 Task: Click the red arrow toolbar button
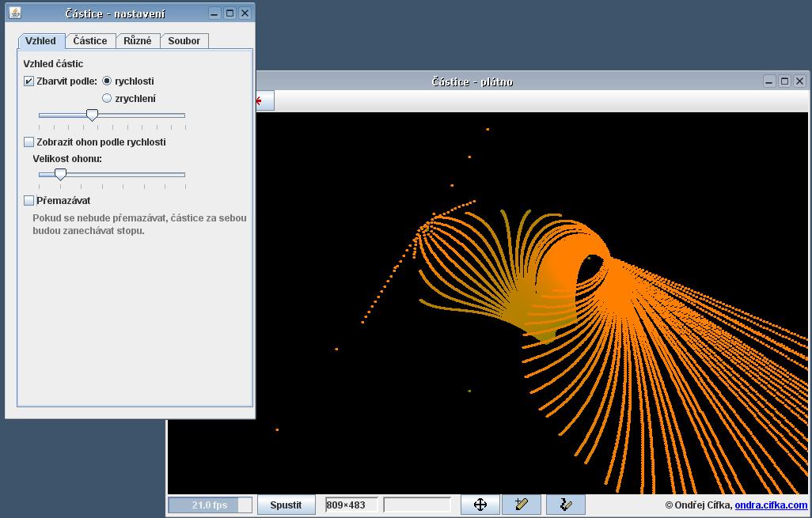click(x=264, y=100)
